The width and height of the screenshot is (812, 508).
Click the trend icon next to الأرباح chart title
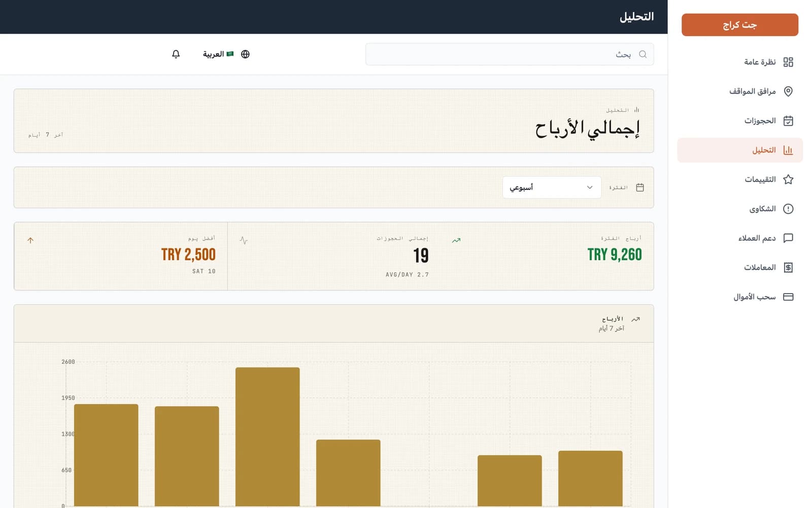[635, 319]
